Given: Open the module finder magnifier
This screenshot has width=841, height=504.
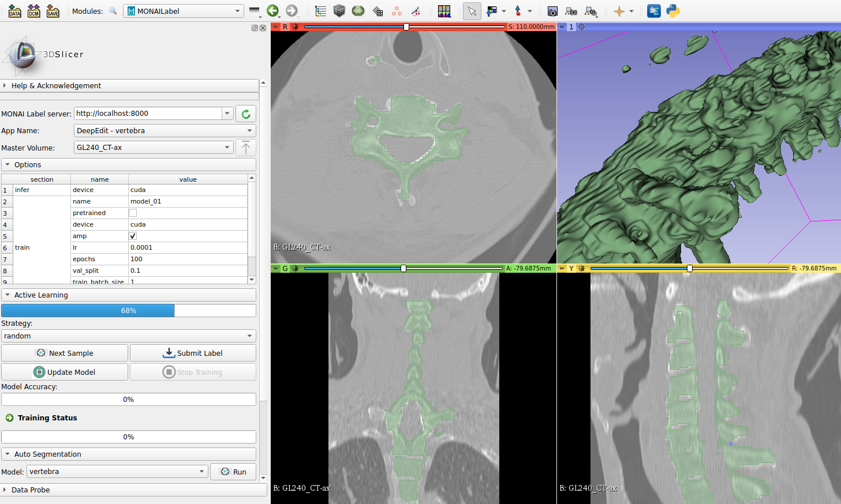Looking at the screenshot, I should pyautogui.click(x=113, y=11).
